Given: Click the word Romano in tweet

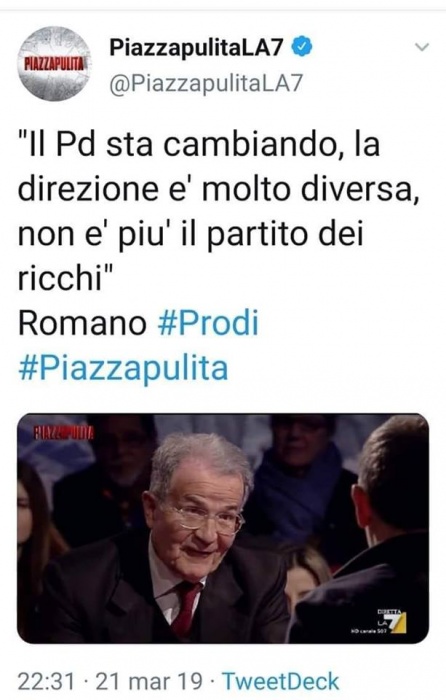Looking at the screenshot, I should click(x=82, y=323).
